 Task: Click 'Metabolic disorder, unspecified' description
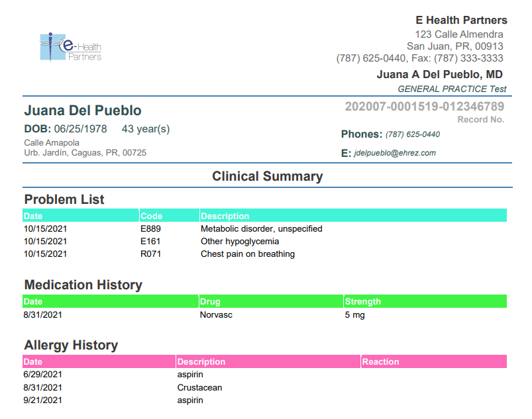[261, 229]
